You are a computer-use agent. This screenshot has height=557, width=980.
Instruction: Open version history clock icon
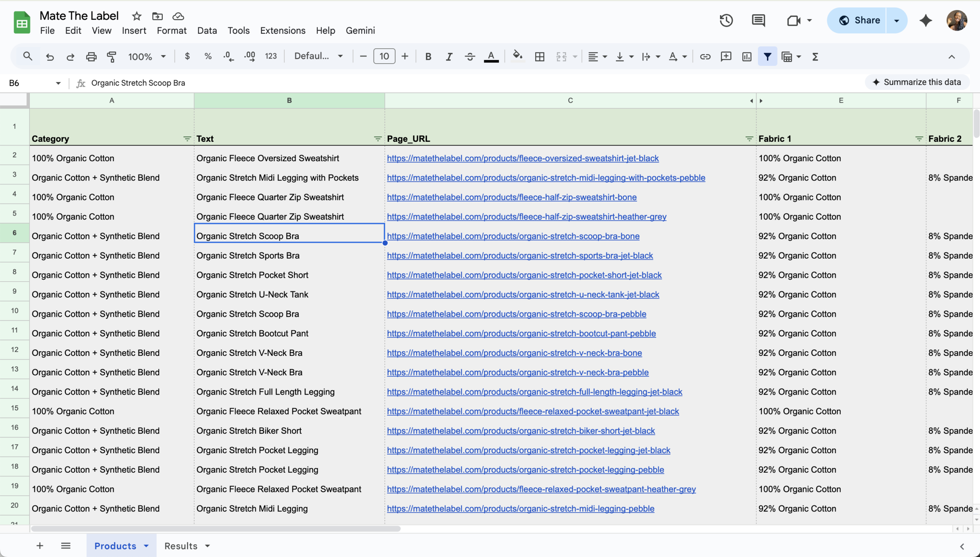pos(726,20)
